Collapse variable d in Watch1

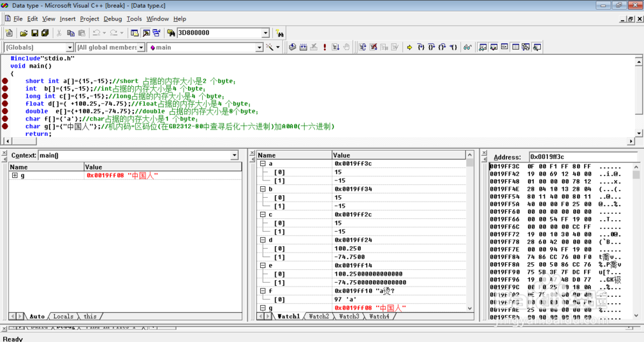[263, 240]
